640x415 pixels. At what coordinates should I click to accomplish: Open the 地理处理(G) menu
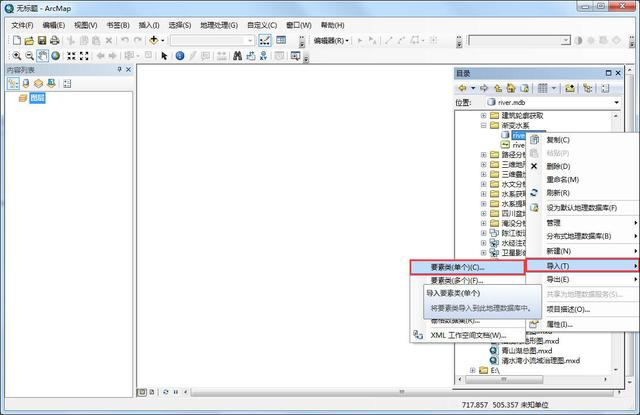point(219,25)
